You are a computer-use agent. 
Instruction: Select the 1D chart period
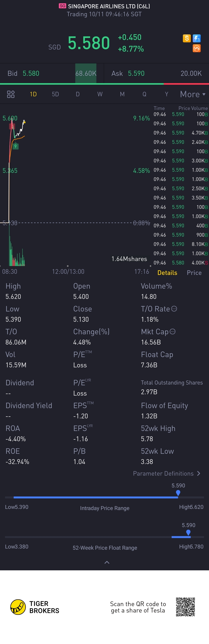33,94
